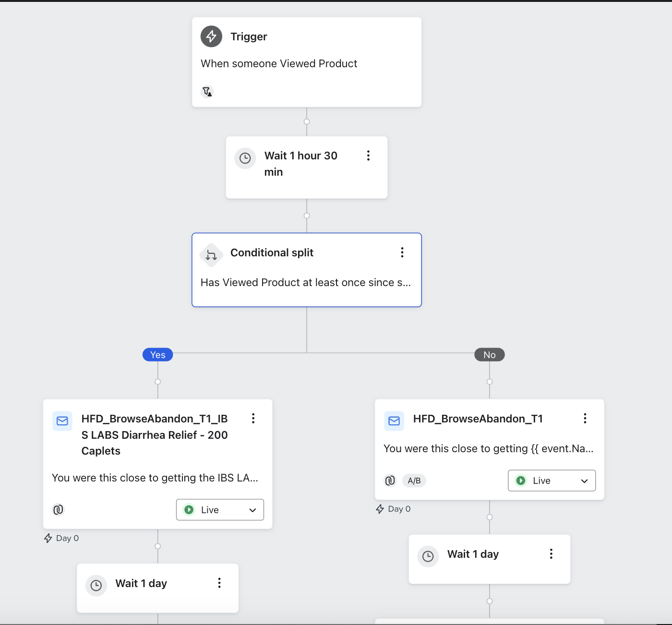The height and width of the screenshot is (625, 672).
Task: Click the UTM tracking icon beside A/B badge
Action: tap(390, 481)
